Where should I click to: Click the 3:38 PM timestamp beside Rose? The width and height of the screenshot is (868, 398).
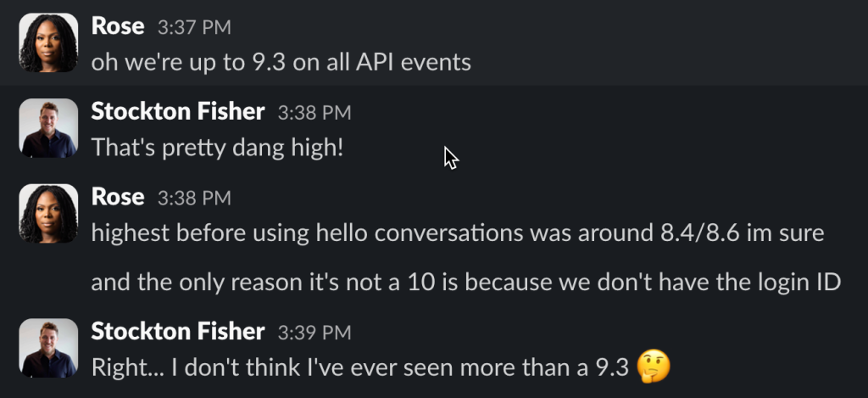click(x=194, y=198)
